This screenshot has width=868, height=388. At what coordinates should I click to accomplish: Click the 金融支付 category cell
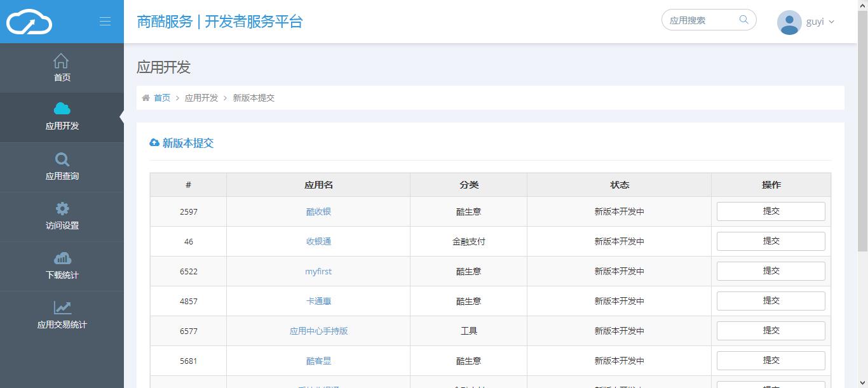(x=469, y=241)
